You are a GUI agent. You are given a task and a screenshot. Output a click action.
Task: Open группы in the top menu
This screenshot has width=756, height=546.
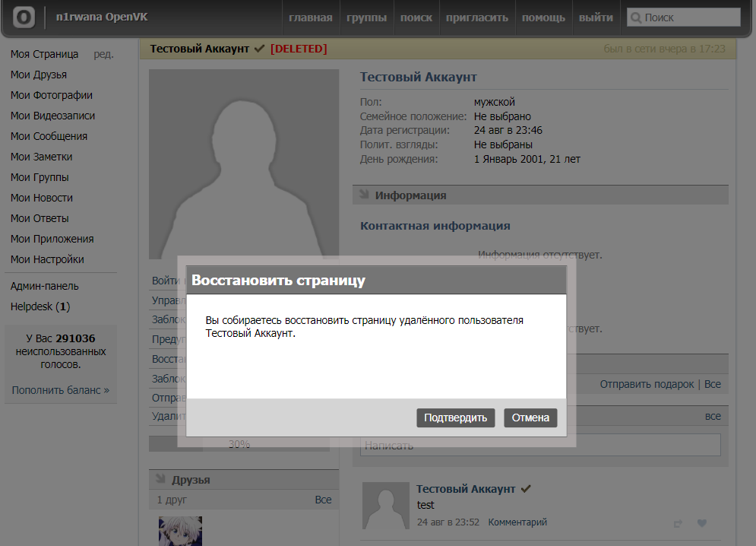click(366, 17)
